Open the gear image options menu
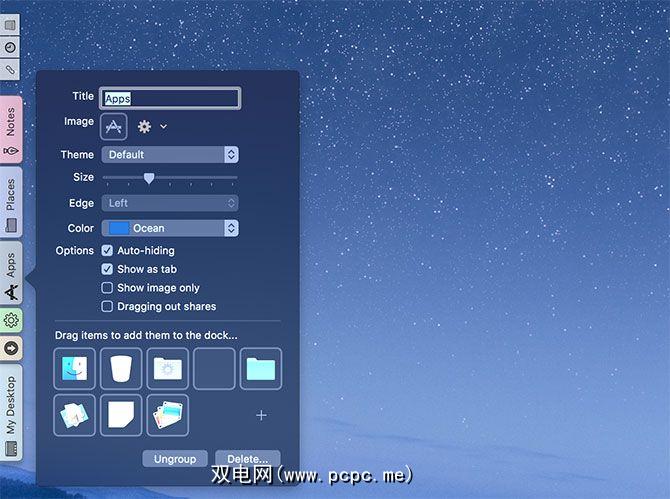The width and height of the screenshot is (670, 499). coord(144,126)
